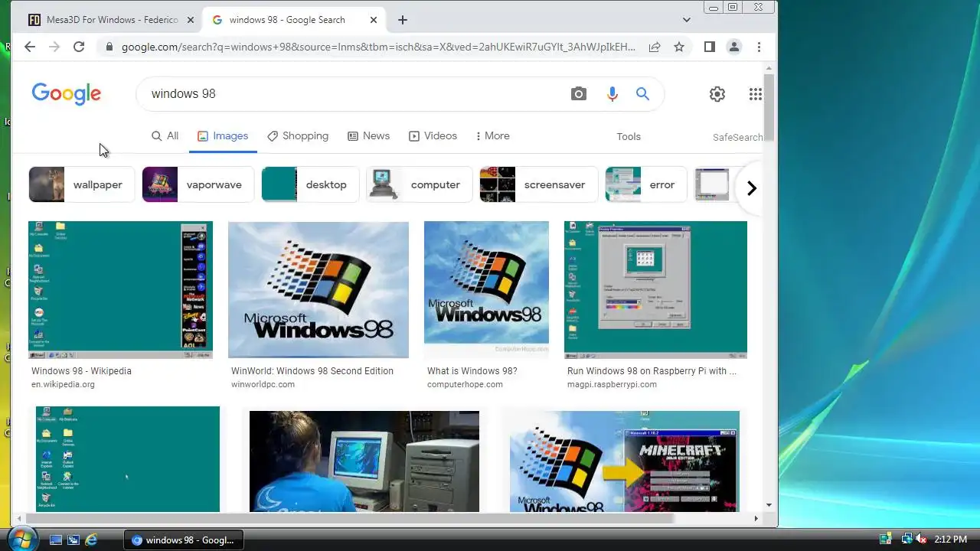Reload the page with refresh icon

pyautogui.click(x=79, y=47)
